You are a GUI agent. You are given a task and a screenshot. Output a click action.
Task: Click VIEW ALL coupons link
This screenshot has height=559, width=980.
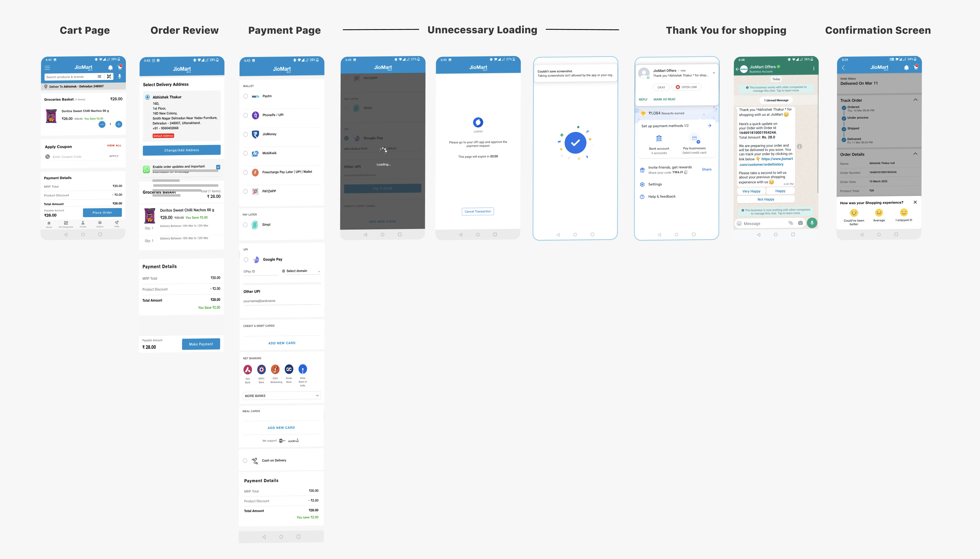click(x=114, y=145)
